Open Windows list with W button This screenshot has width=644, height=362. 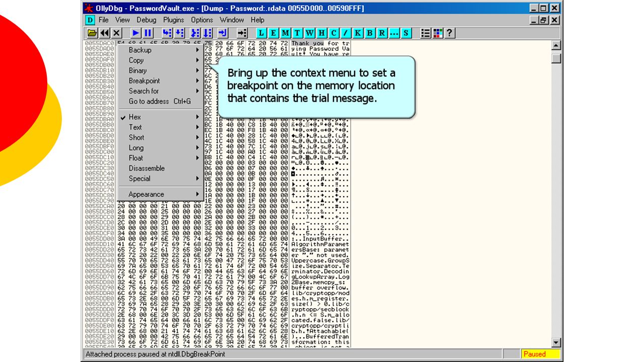309,33
